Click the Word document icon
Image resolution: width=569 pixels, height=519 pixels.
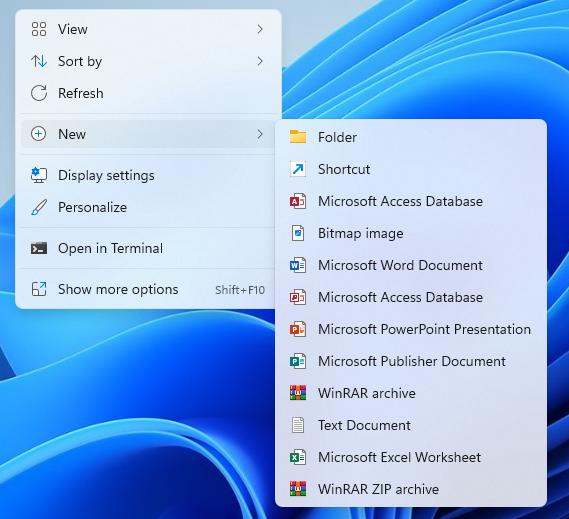click(x=298, y=265)
